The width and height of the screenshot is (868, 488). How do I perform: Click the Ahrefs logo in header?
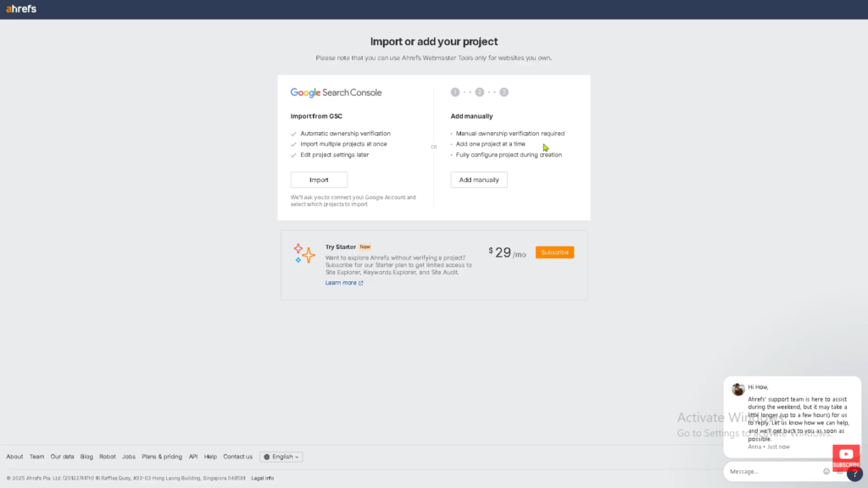point(21,9)
